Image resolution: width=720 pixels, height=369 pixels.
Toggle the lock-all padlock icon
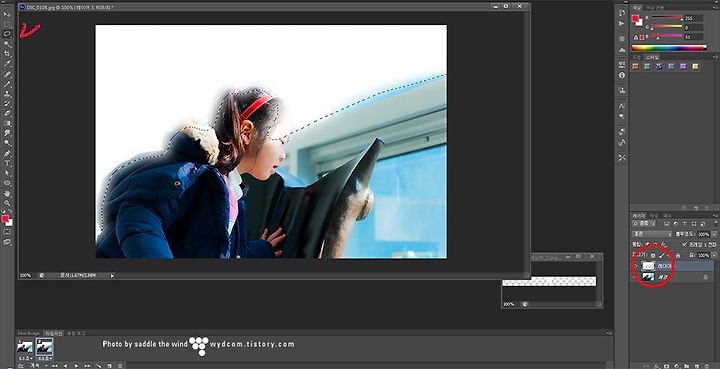point(678,255)
